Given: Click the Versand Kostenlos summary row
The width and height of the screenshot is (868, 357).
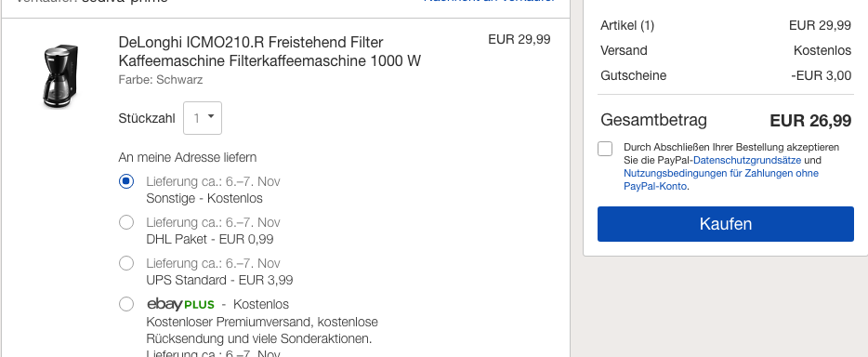Looking at the screenshot, I should pyautogui.click(x=726, y=50).
